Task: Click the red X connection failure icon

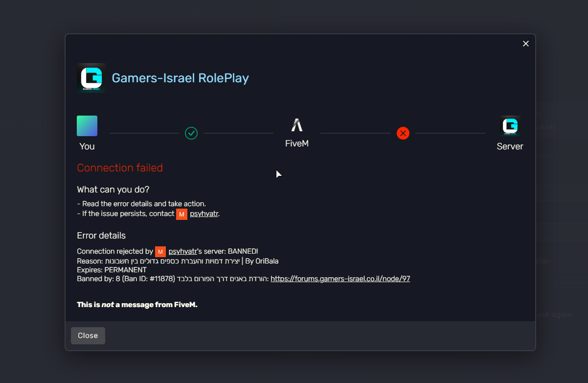Action: [403, 133]
